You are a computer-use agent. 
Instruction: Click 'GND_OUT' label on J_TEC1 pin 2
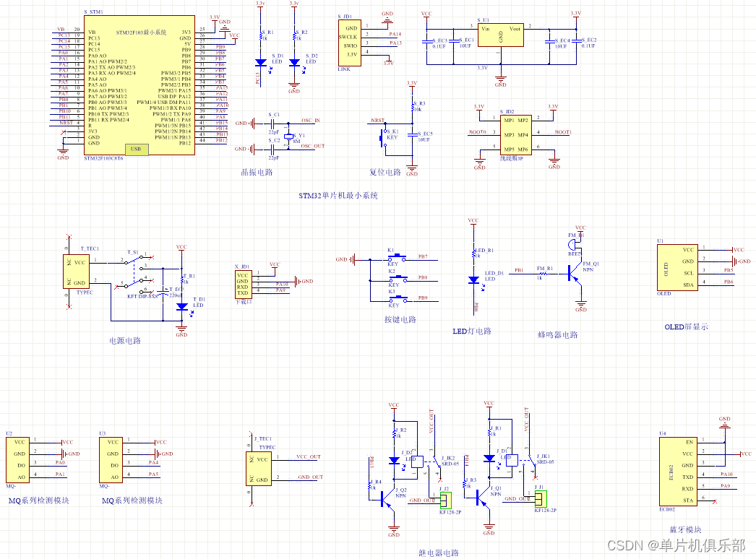(x=311, y=477)
